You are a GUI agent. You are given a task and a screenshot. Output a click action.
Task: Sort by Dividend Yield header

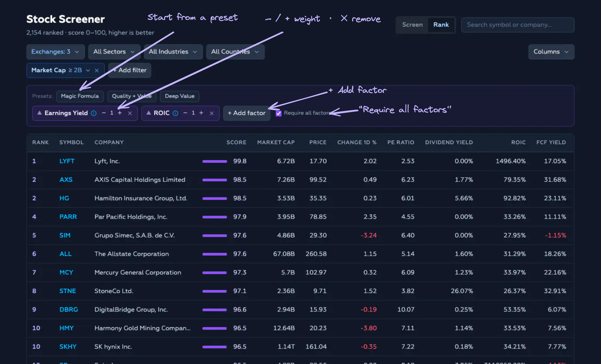pyautogui.click(x=449, y=142)
